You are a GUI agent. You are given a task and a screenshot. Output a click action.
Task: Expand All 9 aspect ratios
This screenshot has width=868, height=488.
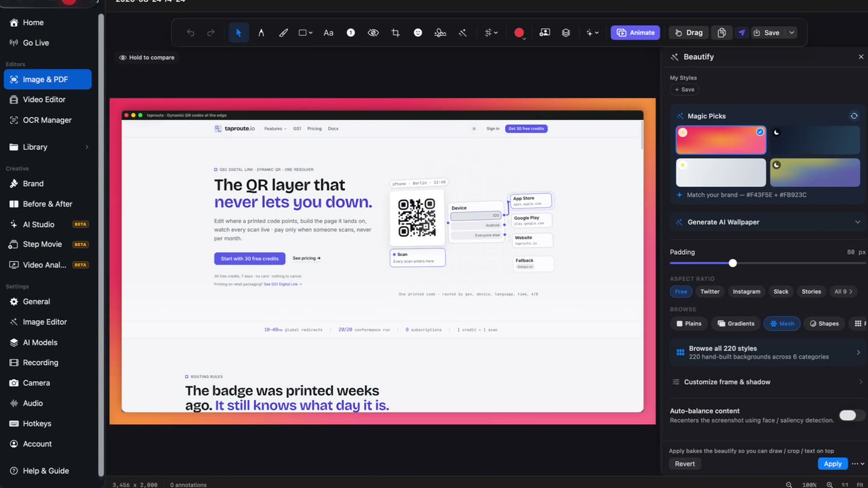pyautogui.click(x=844, y=292)
